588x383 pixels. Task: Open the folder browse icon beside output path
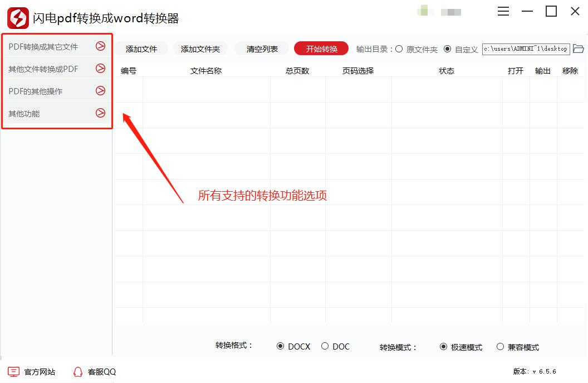pyautogui.click(x=579, y=49)
